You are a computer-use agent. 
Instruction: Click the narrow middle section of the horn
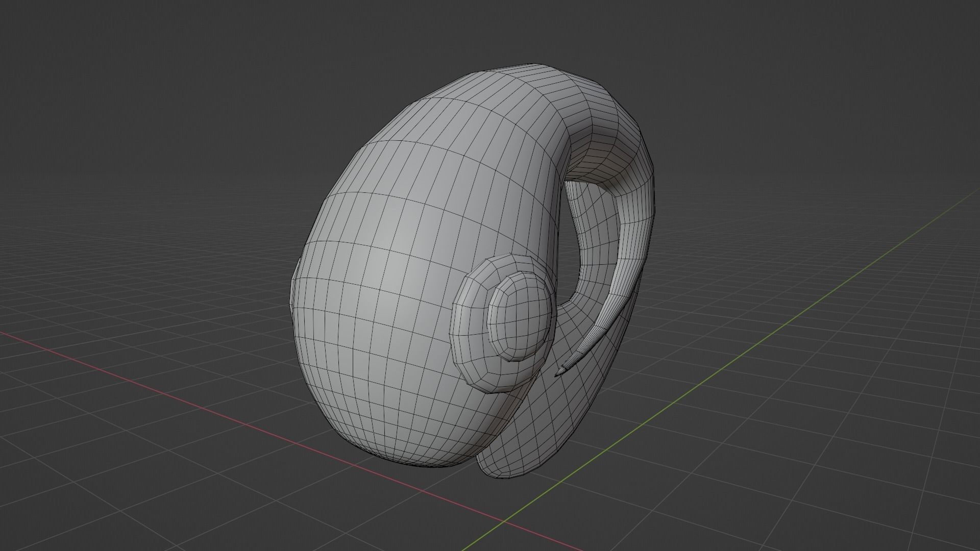click(633, 265)
